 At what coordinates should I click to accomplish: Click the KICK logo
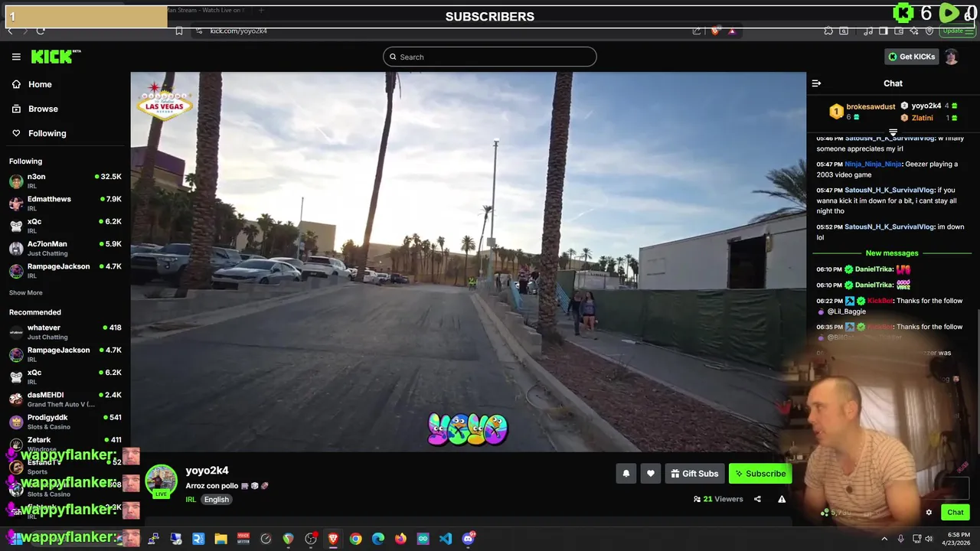point(55,57)
